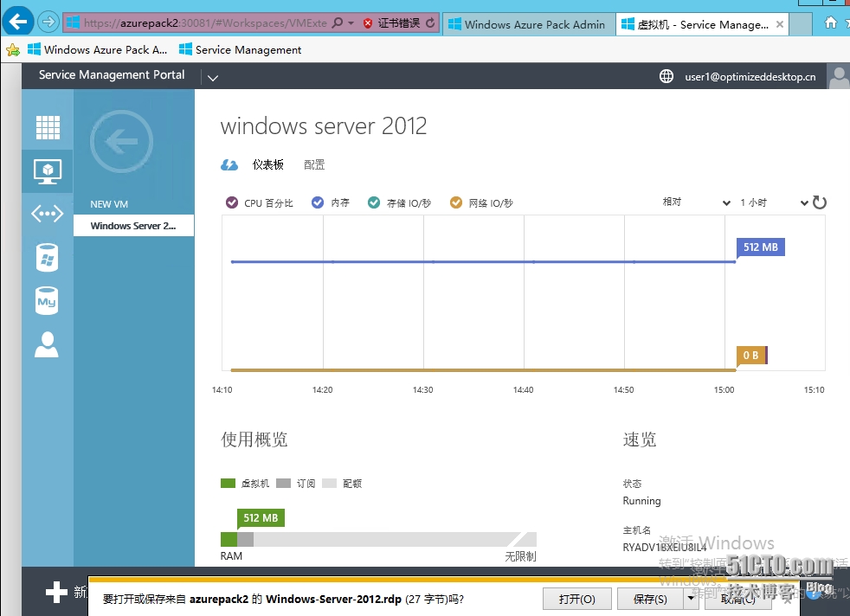This screenshot has height=616, width=850.
Task: Click the globe language icon in header
Action: (666, 76)
